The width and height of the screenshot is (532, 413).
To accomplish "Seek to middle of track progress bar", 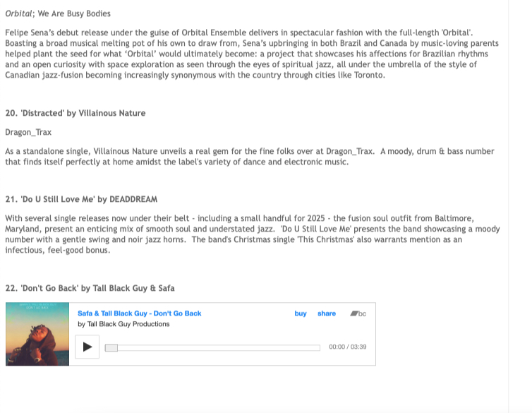I will point(212,347).
